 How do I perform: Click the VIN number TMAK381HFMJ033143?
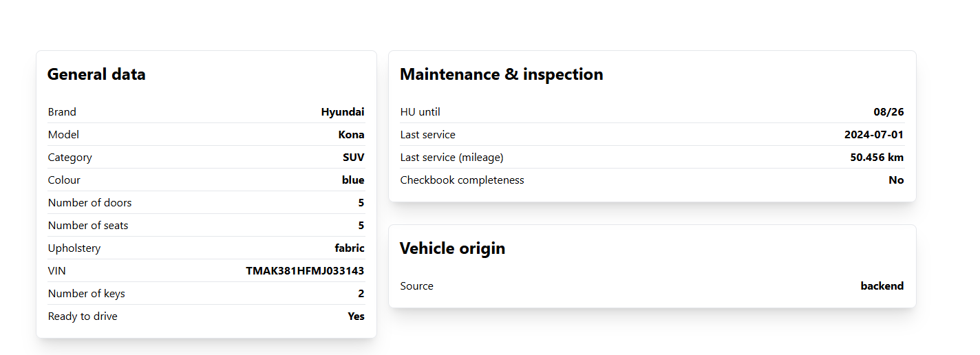click(x=305, y=270)
